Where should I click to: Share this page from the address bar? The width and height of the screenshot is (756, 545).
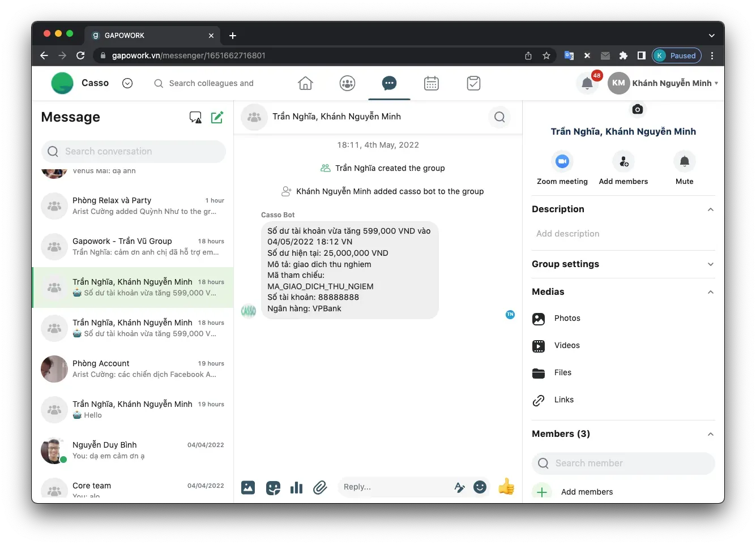pos(528,55)
